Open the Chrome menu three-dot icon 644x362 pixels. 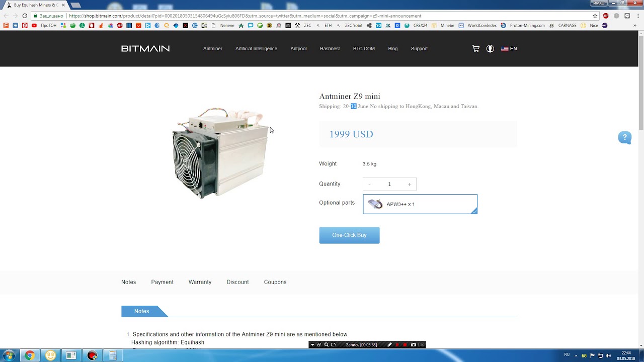tap(637, 16)
